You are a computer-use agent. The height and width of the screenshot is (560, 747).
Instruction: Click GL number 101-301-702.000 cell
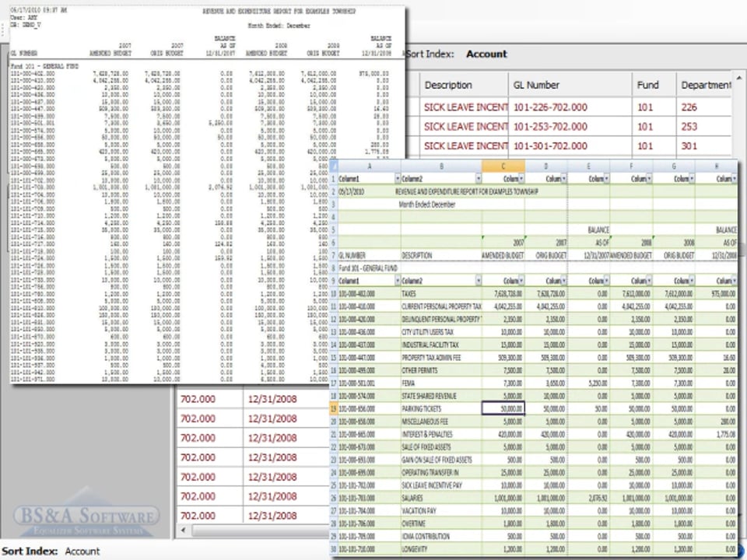570,145
